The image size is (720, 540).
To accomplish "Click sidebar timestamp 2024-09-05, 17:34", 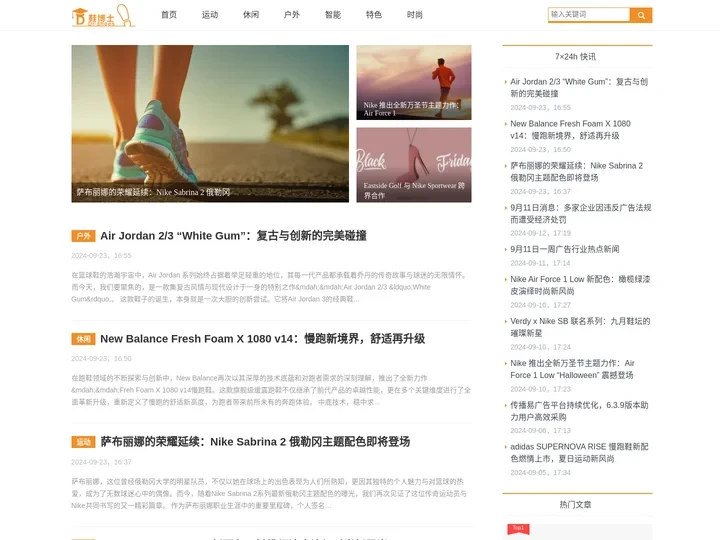I will click(x=540, y=472).
